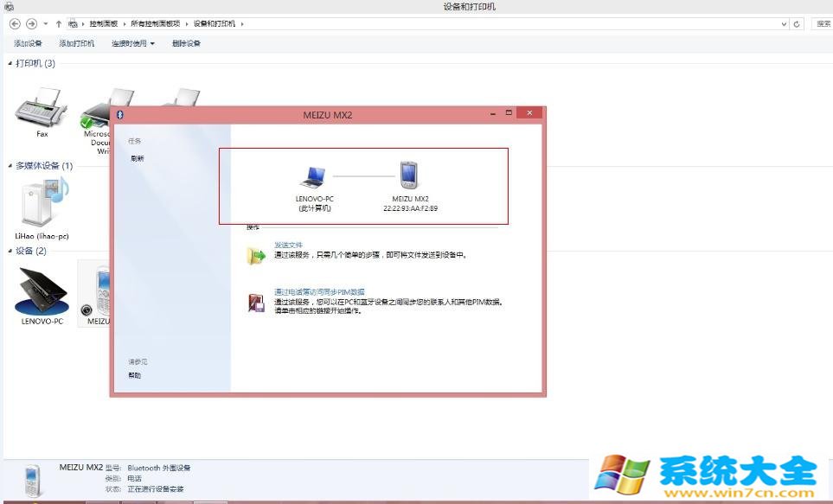Click the PIM data sync phonebook icon
833x504 pixels.
(257, 302)
